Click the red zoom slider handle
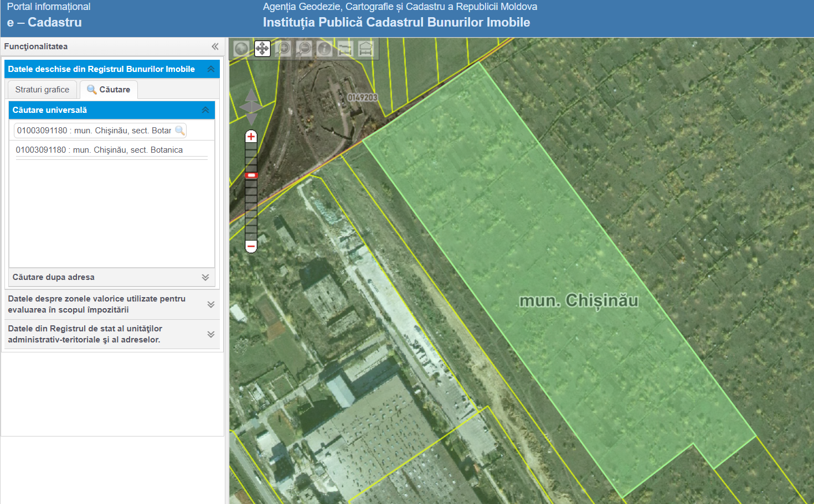The image size is (814, 504). click(251, 175)
